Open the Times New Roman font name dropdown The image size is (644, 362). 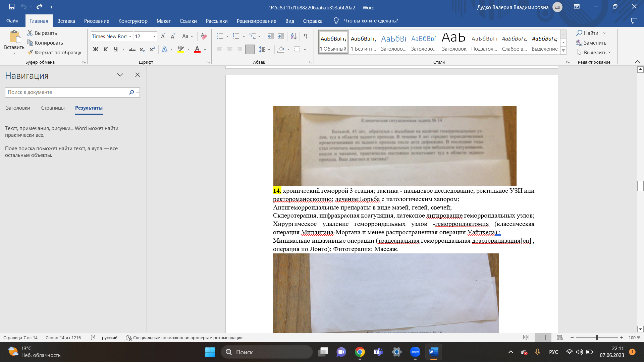[x=130, y=36]
